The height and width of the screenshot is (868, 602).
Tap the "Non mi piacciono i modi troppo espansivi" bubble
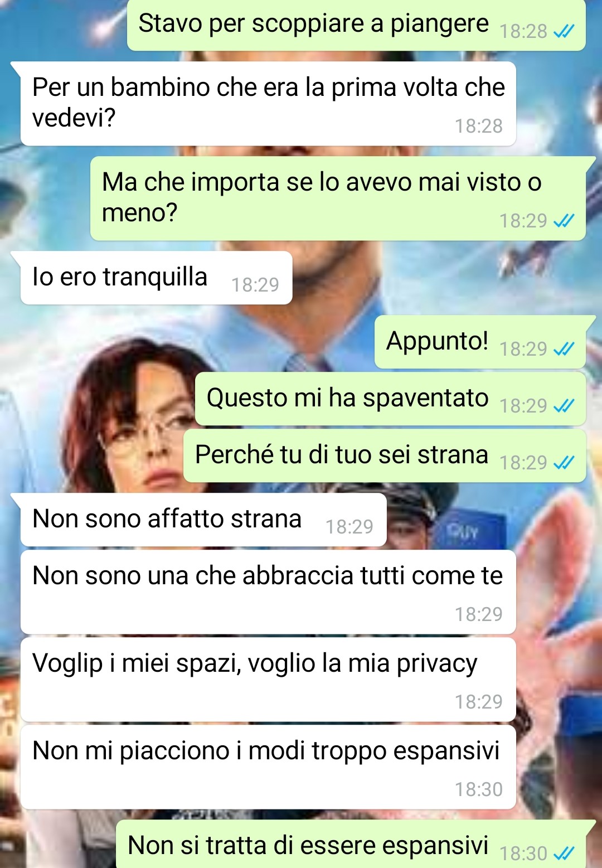(x=268, y=767)
